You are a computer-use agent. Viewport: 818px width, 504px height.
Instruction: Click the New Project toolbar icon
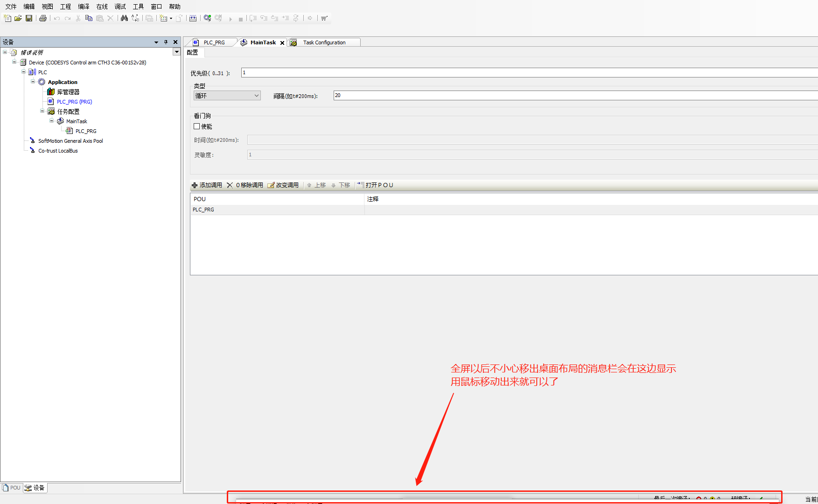pyautogui.click(x=7, y=18)
